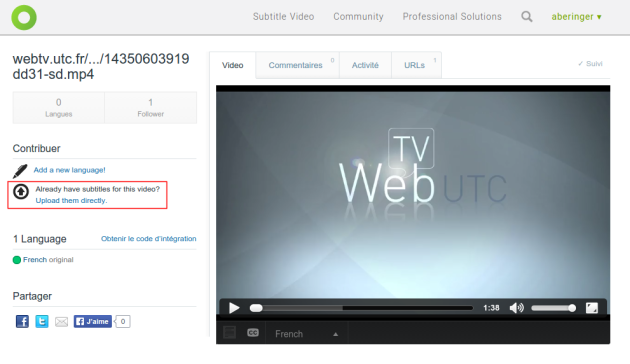Play the WebTV UTC video
The width and height of the screenshot is (630, 364).
tap(234, 308)
